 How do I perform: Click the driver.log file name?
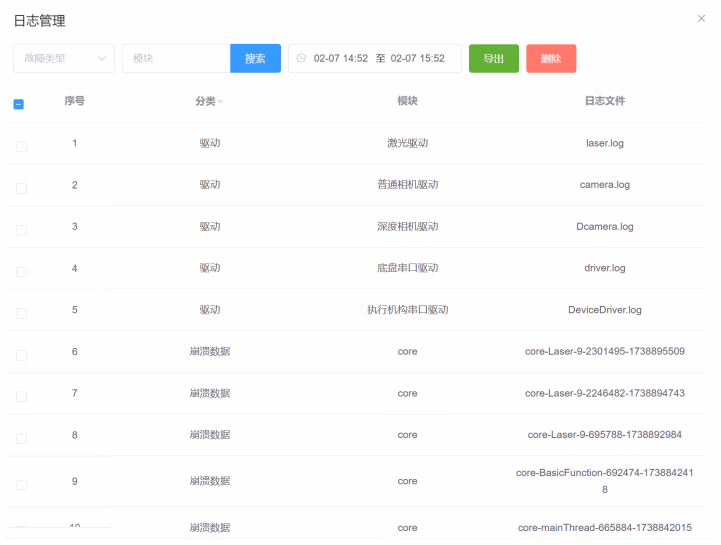(605, 268)
